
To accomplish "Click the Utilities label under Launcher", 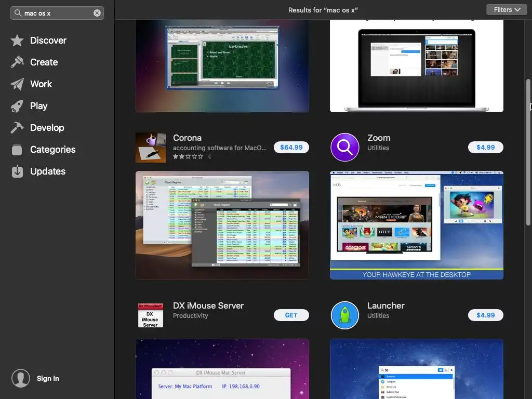I will click(x=378, y=315).
